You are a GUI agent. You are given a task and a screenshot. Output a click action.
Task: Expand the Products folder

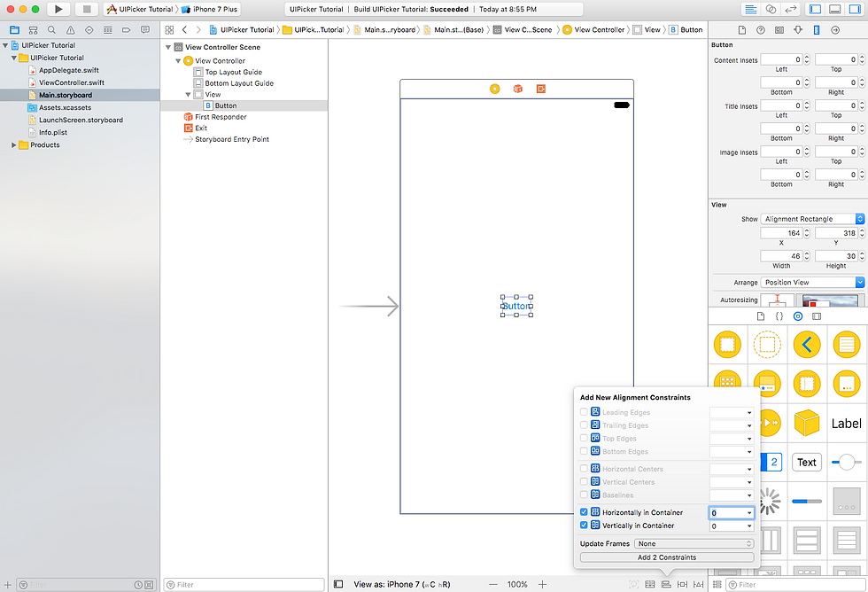[14, 145]
